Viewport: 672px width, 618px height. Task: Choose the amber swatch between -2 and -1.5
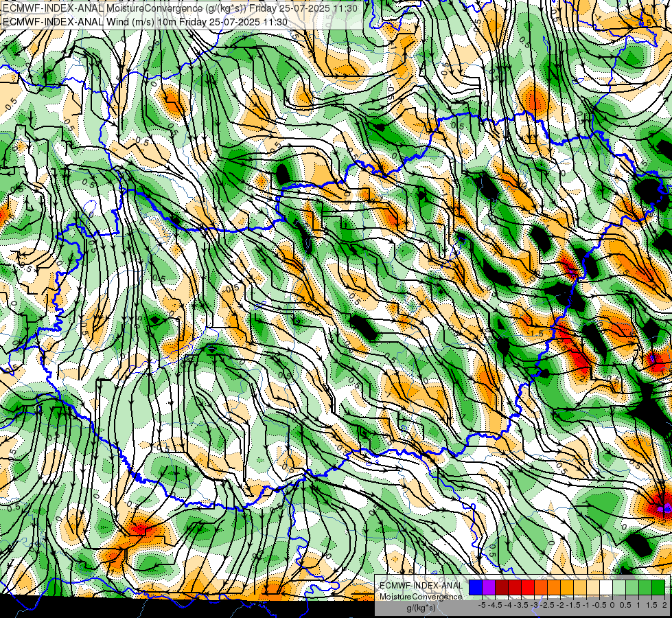click(x=567, y=588)
